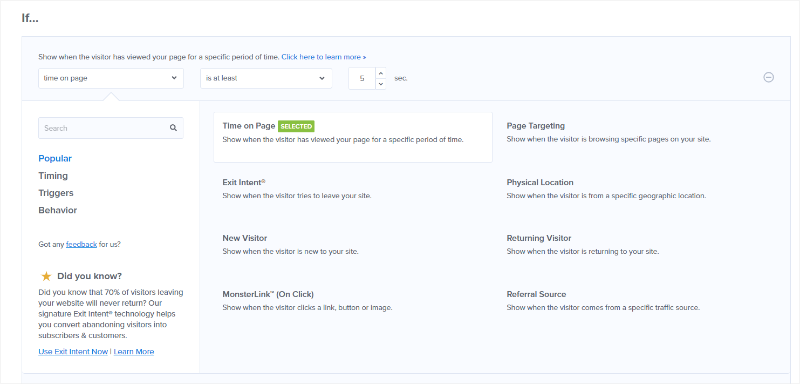The height and width of the screenshot is (384, 800).
Task: Click 'Show when the visitor tries to leave your site.'
Action: click(x=296, y=196)
